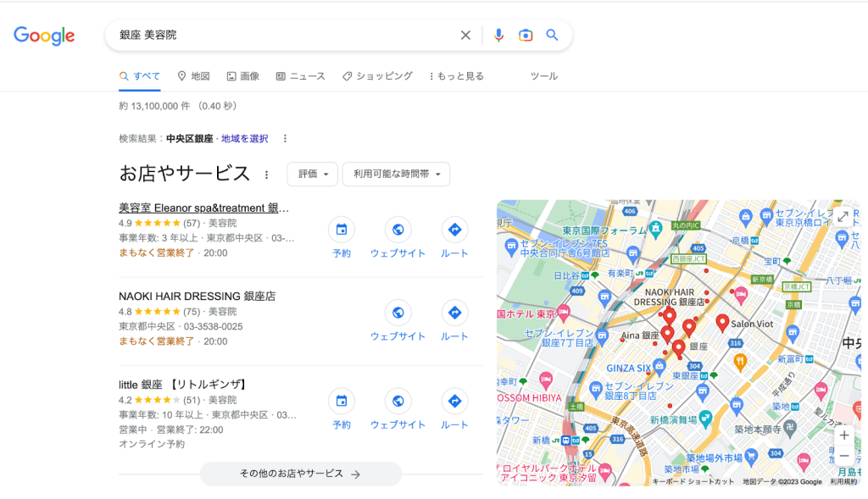Image resolution: width=868 pixels, height=499 pixels.
Task: Open image search camera icon
Action: click(x=526, y=36)
